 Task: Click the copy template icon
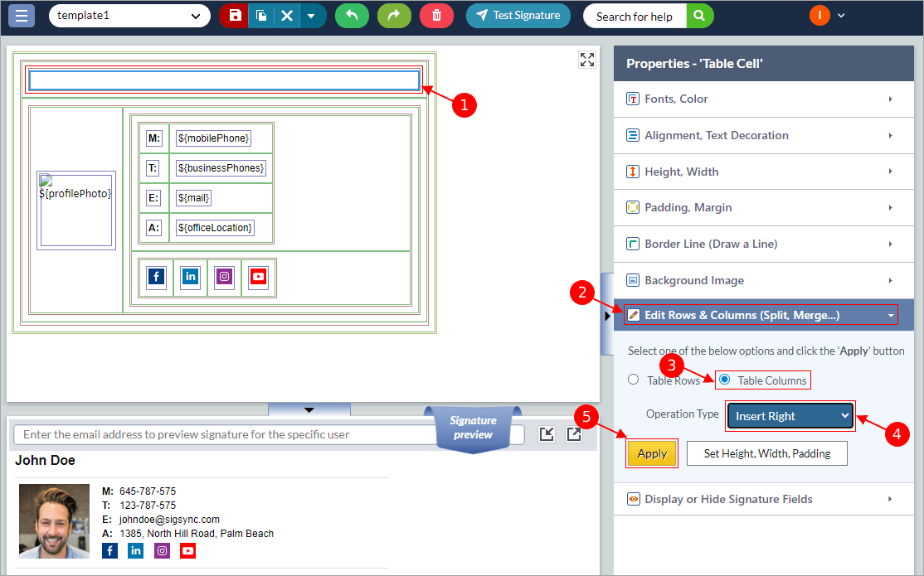[x=260, y=16]
